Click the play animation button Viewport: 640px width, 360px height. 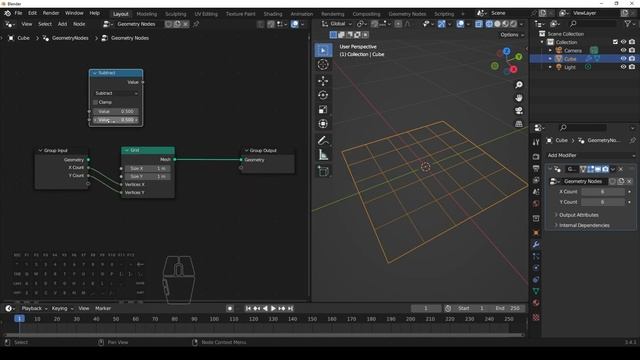click(x=273, y=309)
